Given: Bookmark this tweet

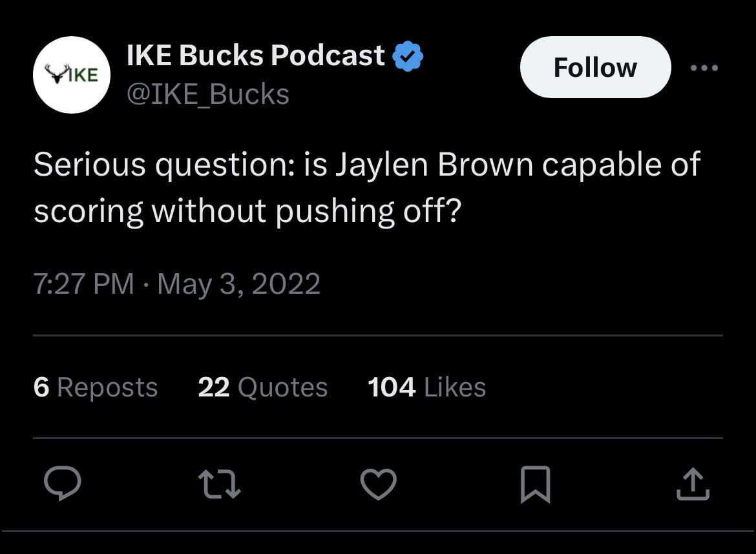Looking at the screenshot, I should tap(535, 484).
